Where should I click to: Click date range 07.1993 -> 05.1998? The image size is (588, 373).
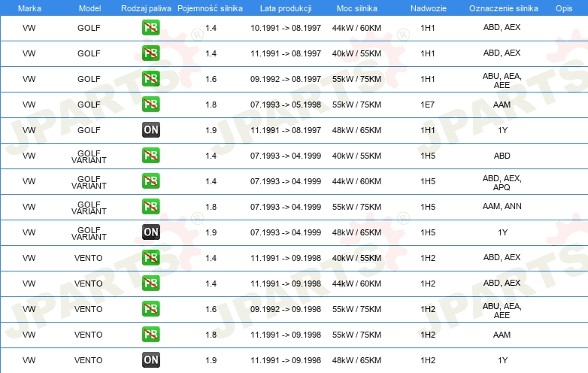286,105
